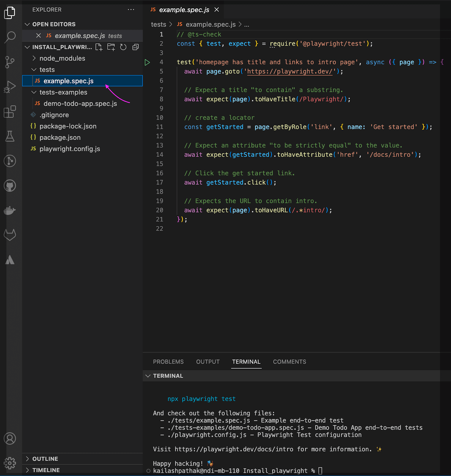This screenshot has width=451, height=476.
Task: Click the New File icon in explorer
Action: coord(99,47)
